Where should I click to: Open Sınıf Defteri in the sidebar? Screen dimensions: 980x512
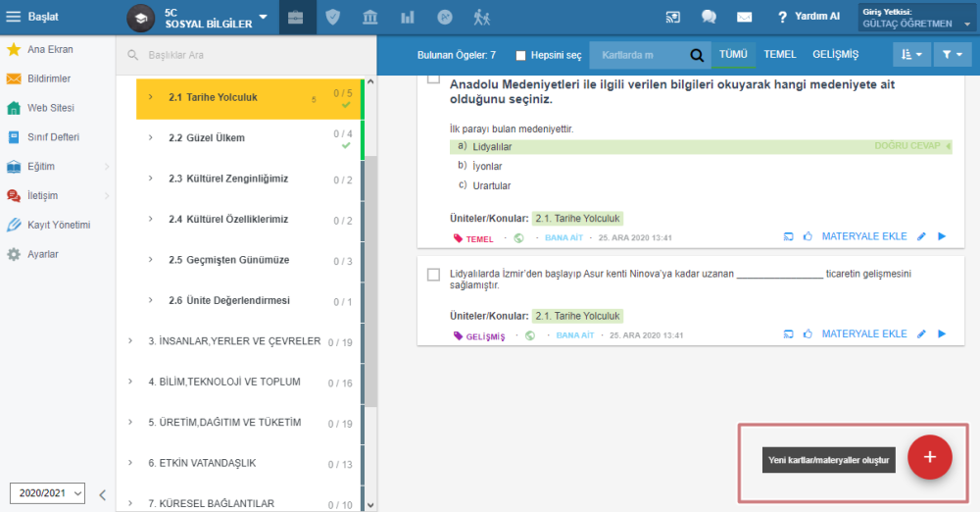(x=43, y=137)
